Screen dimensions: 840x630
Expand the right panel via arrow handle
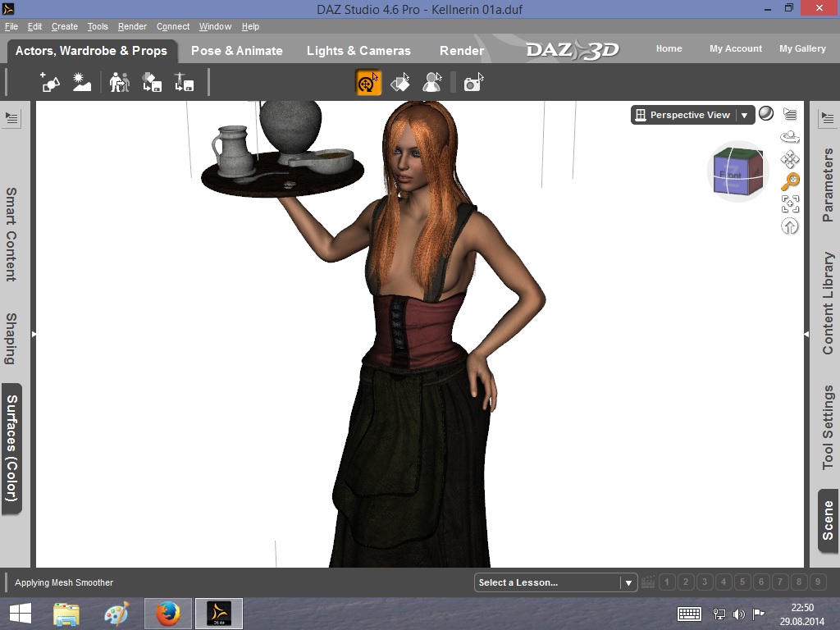click(806, 335)
